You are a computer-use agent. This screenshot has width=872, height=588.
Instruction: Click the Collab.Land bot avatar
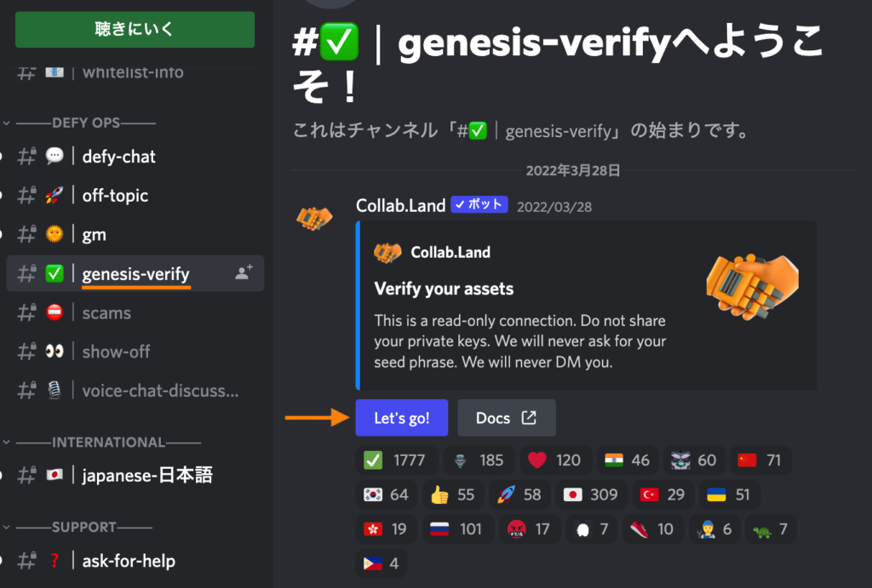(x=314, y=217)
